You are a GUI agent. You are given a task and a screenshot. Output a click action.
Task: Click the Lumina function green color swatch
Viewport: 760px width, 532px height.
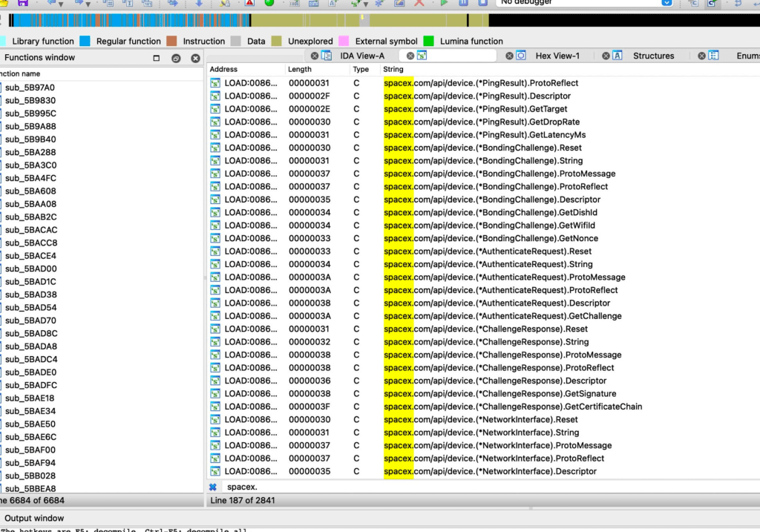pyautogui.click(x=428, y=42)
